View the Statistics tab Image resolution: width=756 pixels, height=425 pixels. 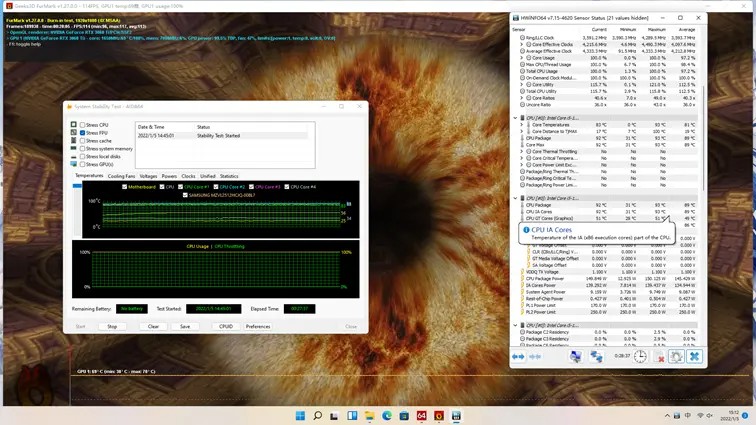[x=229, y=176]
